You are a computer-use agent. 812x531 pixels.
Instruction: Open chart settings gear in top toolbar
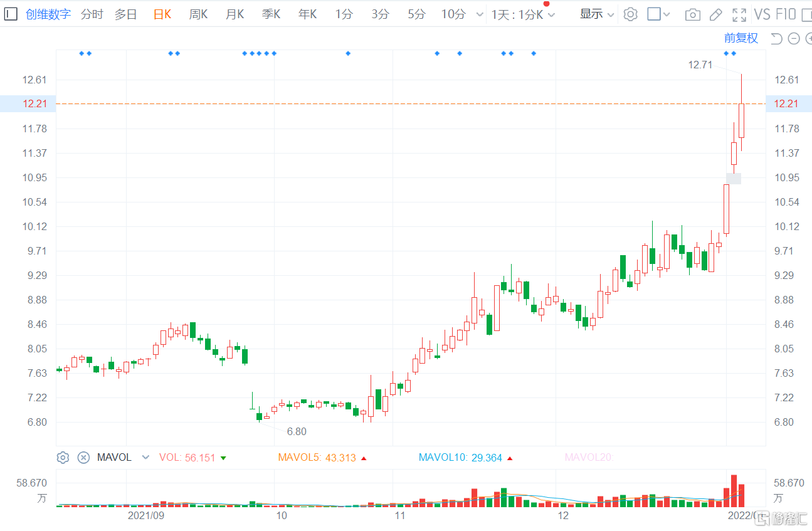tap(631, 14)
